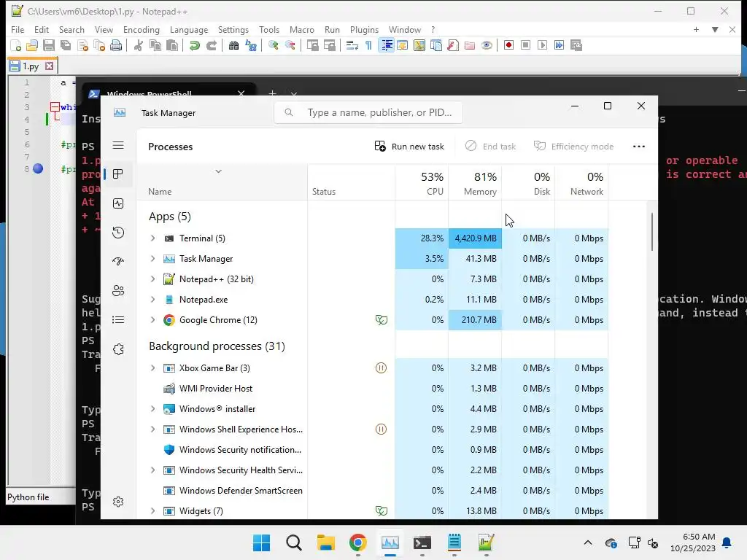This screenshot has width=747, height=560.
Task: Expand the Notepad.exe process row
Action: click(x=153, y=300)
